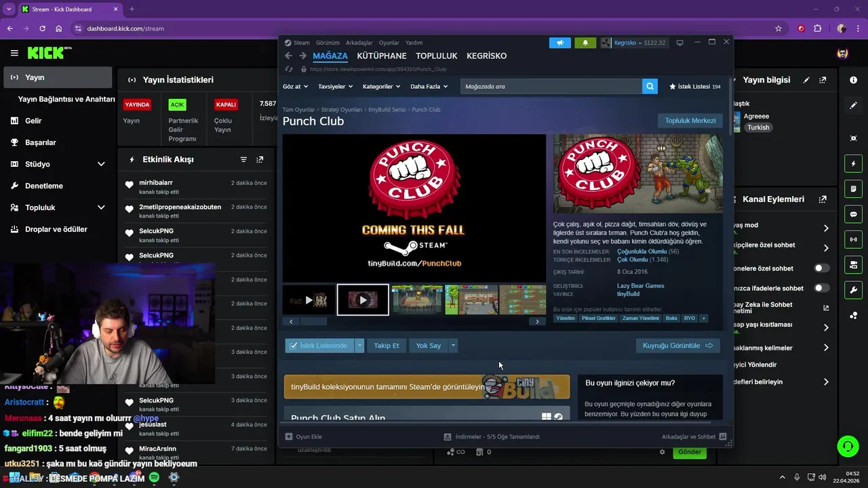This screenshot has width=868, height=488.
Task: Open the Oyunlar menu
Action: click(x=389, y=43)
